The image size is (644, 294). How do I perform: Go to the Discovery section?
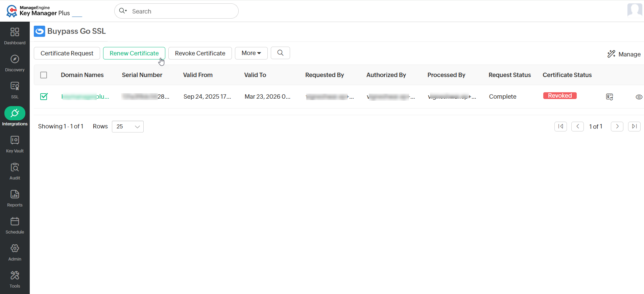[x=15, y=63]
